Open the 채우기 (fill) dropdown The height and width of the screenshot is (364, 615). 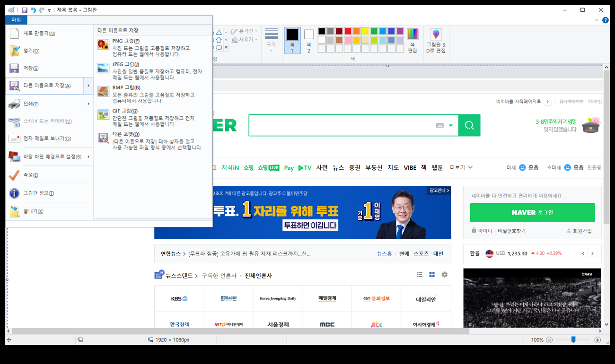coord(245,40)
